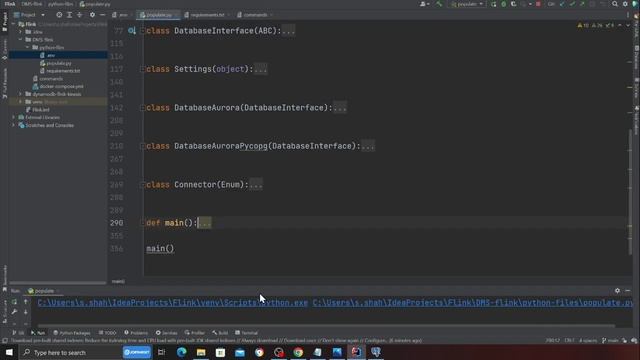Switch to the commands editor tab
Image resolution: width=640 pixels, height=360 pixels.
pos(255,15)
